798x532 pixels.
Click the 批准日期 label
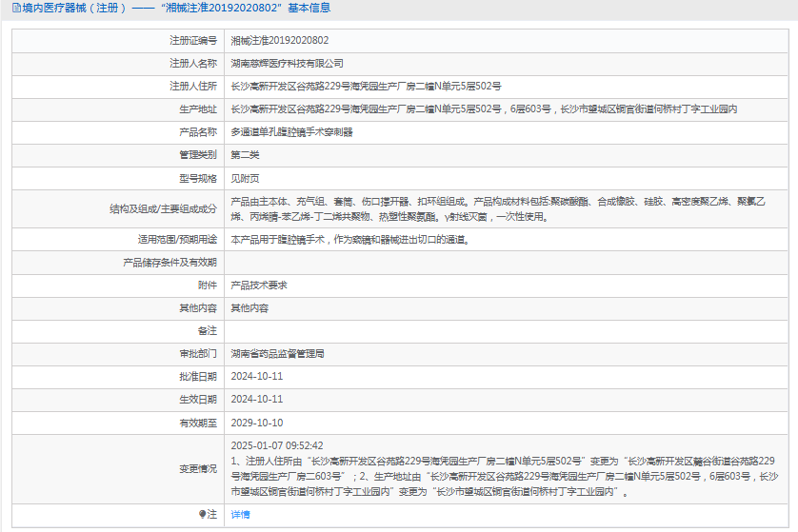point(198,377)
